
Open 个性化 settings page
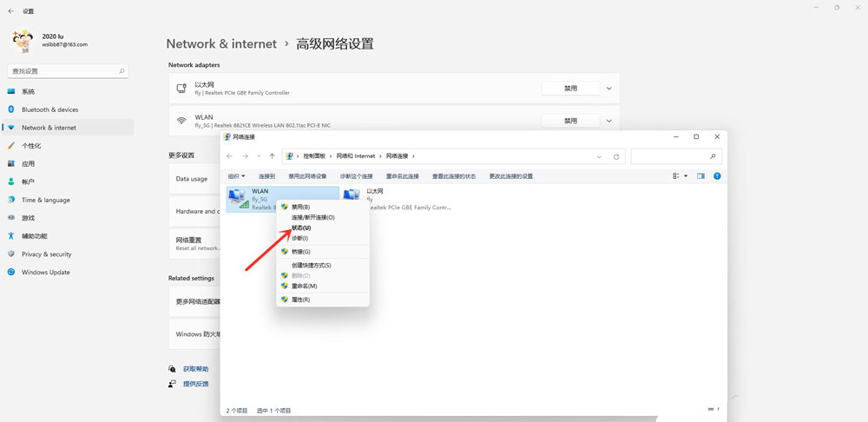click(68, 146)
